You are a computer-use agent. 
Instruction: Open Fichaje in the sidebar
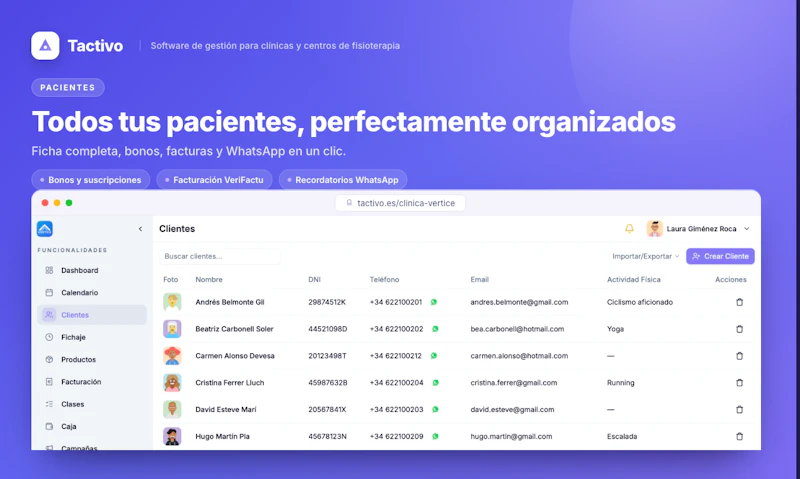92,337
